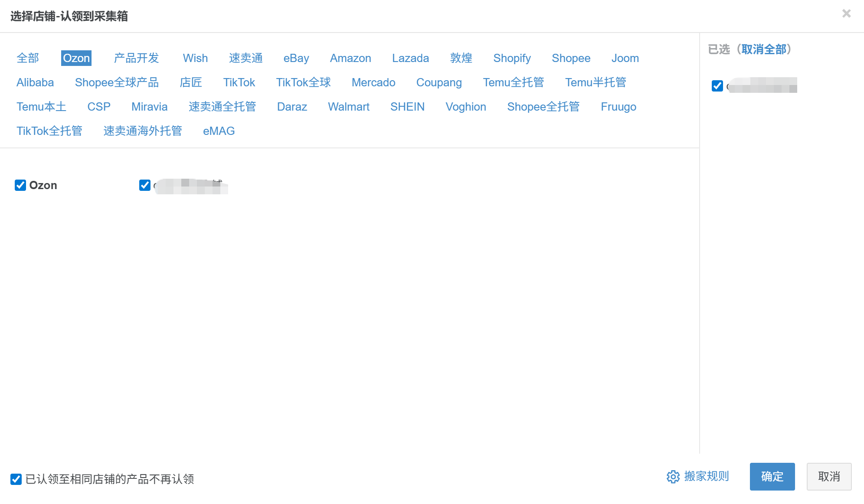
Task: Select Shopee全托管 platform
Action: pyautogui.click(x=543, y=107)
